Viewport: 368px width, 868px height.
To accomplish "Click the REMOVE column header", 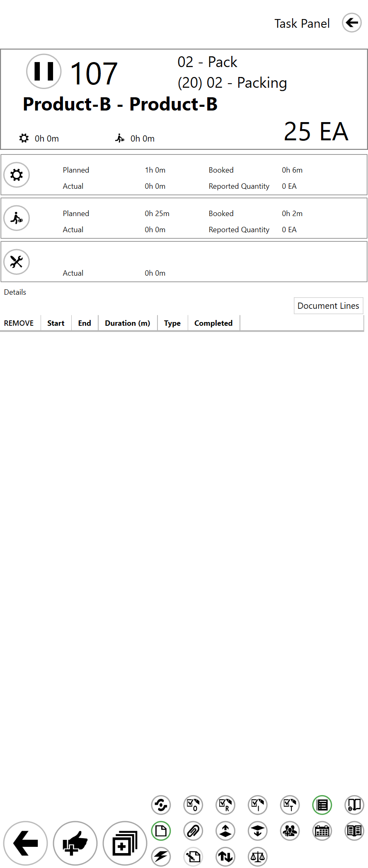I will (19, 323).
